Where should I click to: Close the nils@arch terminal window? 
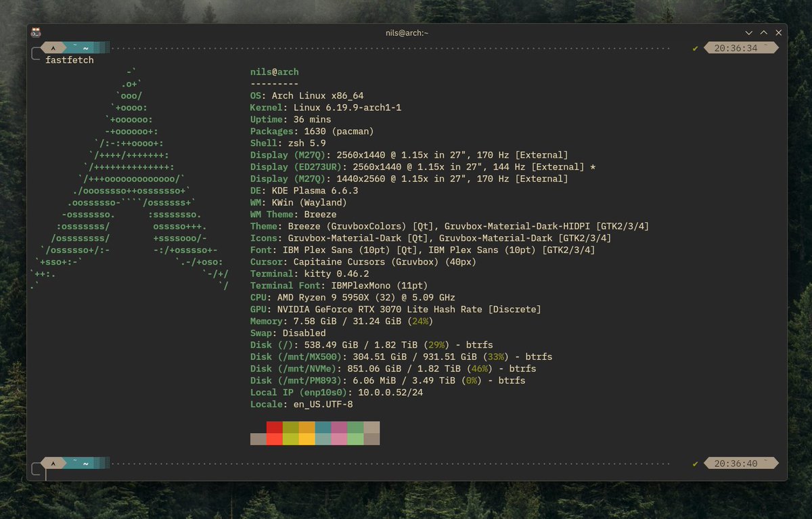[x=779, y=32]
